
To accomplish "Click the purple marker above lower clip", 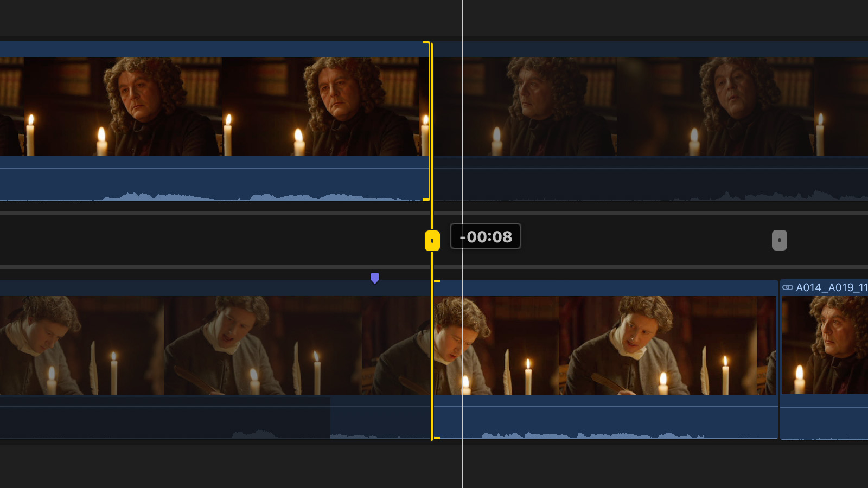I will point(375,278).
